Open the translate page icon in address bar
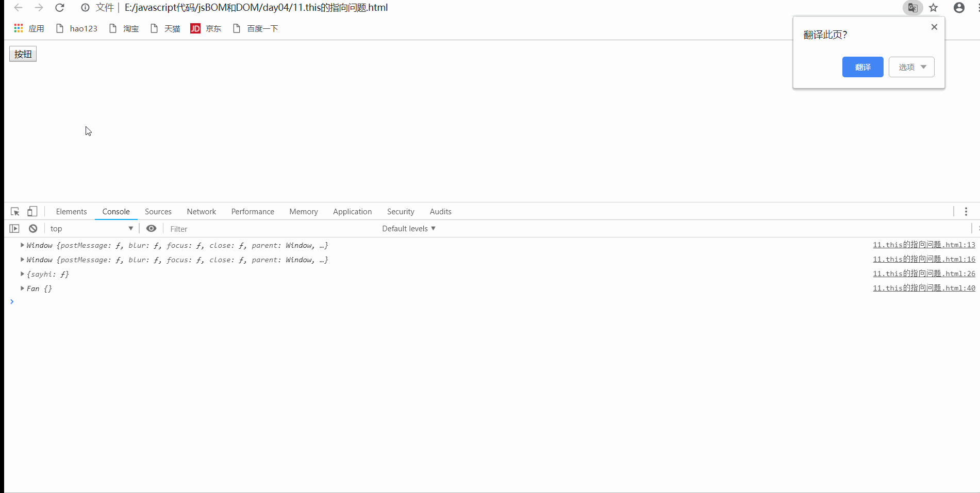 pyautogui.click(x=912, y=8)
